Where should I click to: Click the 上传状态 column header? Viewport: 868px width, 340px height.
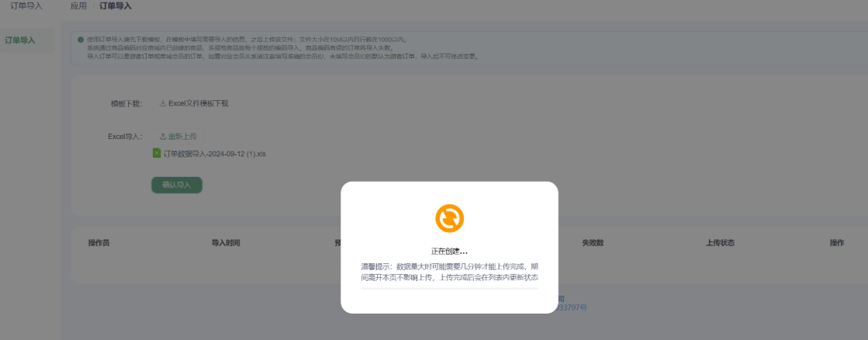click(x=720, y=243)
